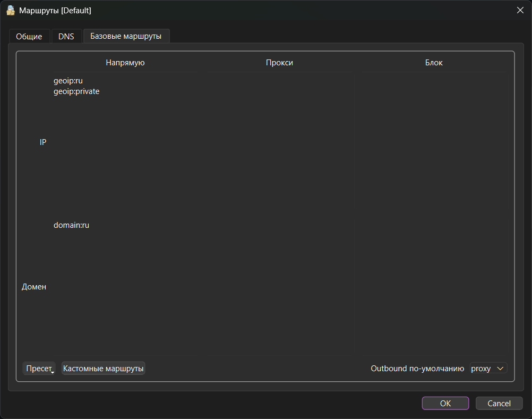Click the Домен text area under Прокси

pyautogui.click(x=280, y=287)
